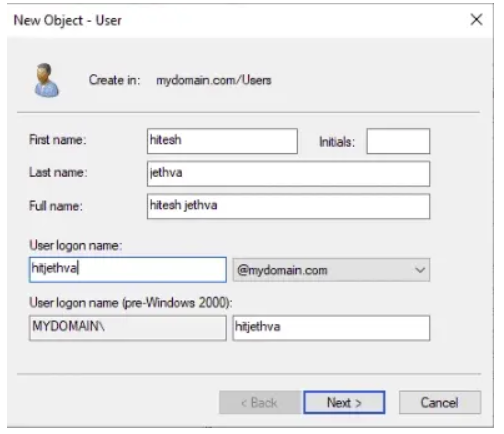Select the Last name field containing jethva
The height and width of the screenshot is (434, 504).
[x=288, y=174]
